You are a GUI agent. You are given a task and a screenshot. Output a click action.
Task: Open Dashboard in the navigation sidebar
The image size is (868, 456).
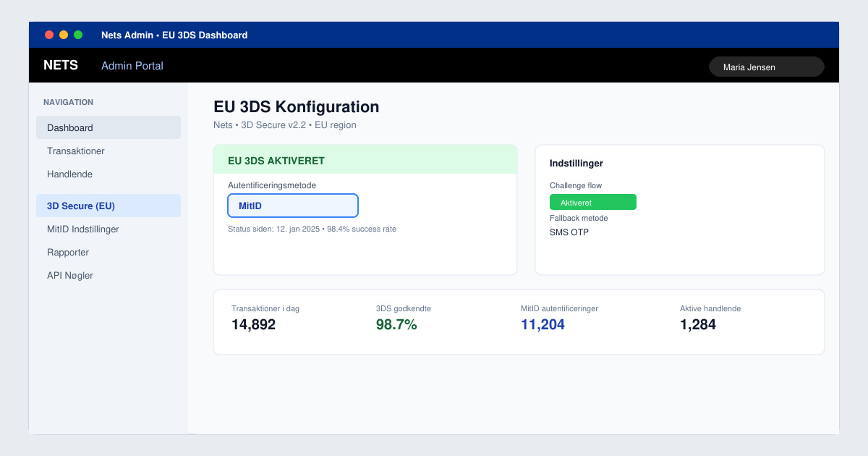[109, 127]
